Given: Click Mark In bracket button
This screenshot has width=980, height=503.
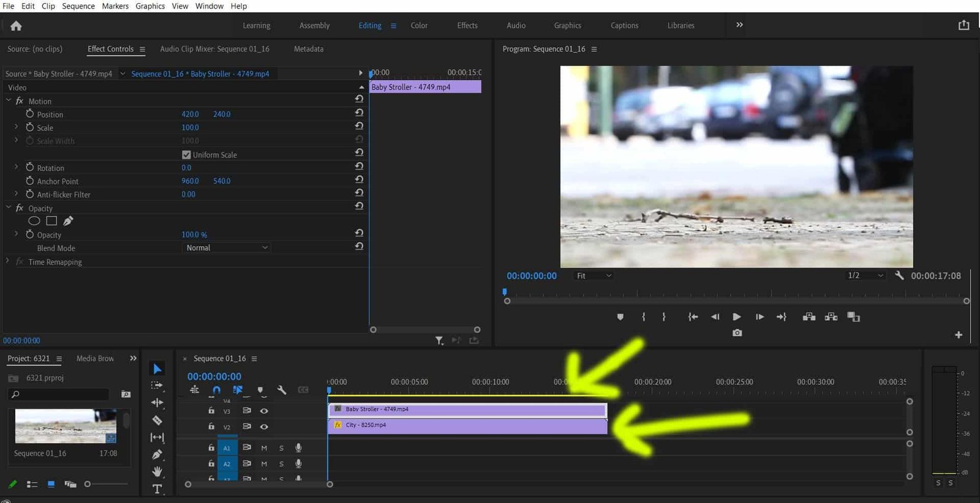Looking at the screenshot, I should [643, 317].
